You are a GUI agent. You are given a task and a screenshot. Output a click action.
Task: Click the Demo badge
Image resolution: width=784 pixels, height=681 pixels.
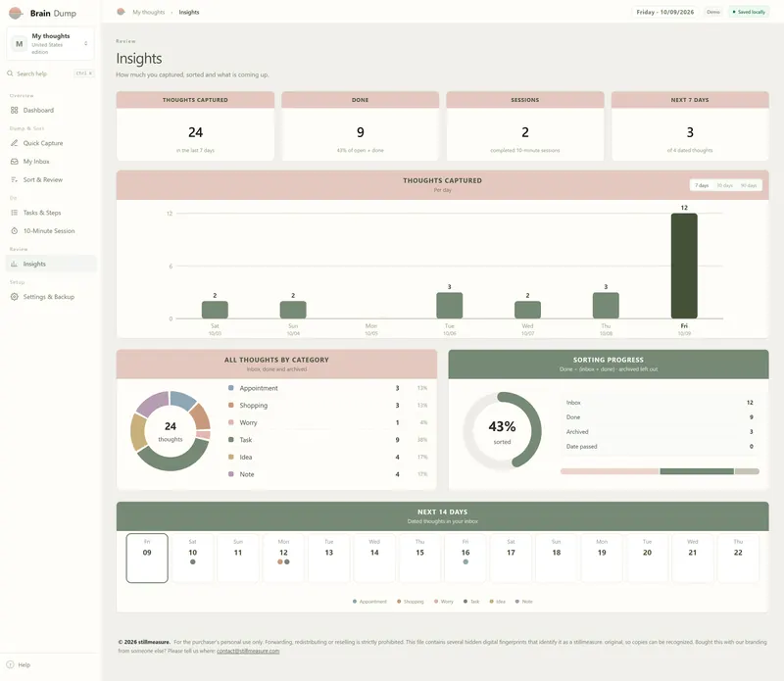click(713, 12)
